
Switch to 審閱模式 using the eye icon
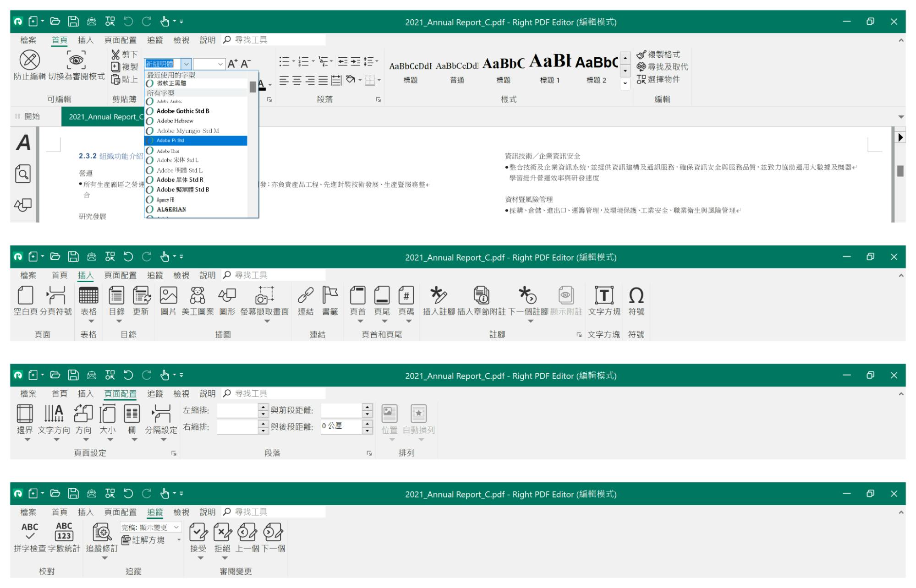[x=76, y=60]
